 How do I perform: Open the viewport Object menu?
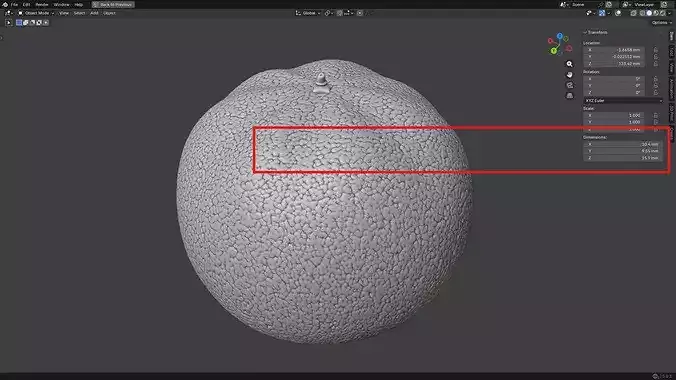click(109, 13)
